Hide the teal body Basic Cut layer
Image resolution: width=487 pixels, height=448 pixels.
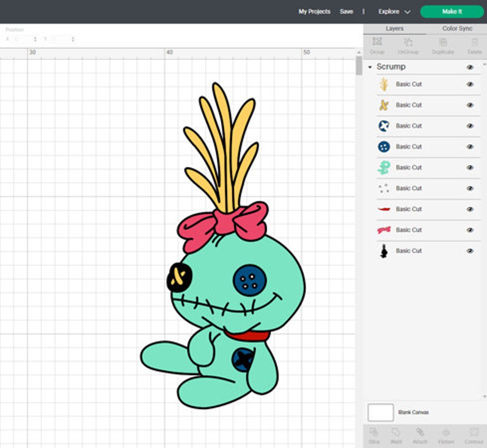coord(470,167)
